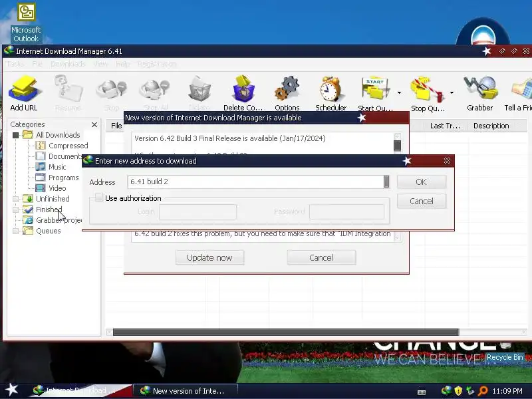This screenshot has width=532, height=399.
Task: Select the Queues category
Action: click(x=48, y=231)
